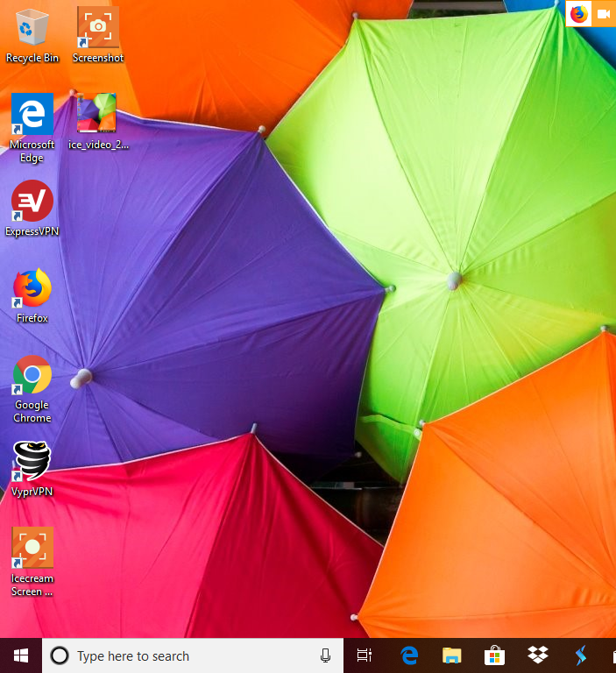Open the Windows Start menu
This screenshot has width=616, height=673.
pyautogui.click(x=21, y=655)
